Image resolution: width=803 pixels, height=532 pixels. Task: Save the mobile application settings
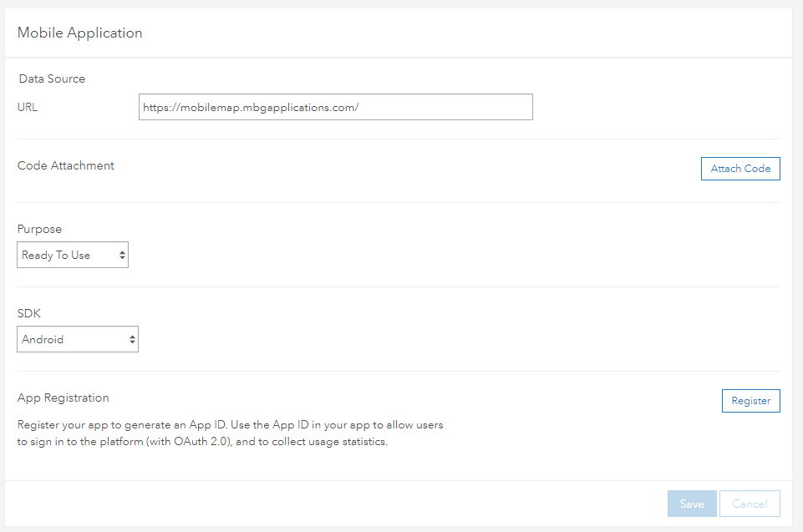(692, 504)
